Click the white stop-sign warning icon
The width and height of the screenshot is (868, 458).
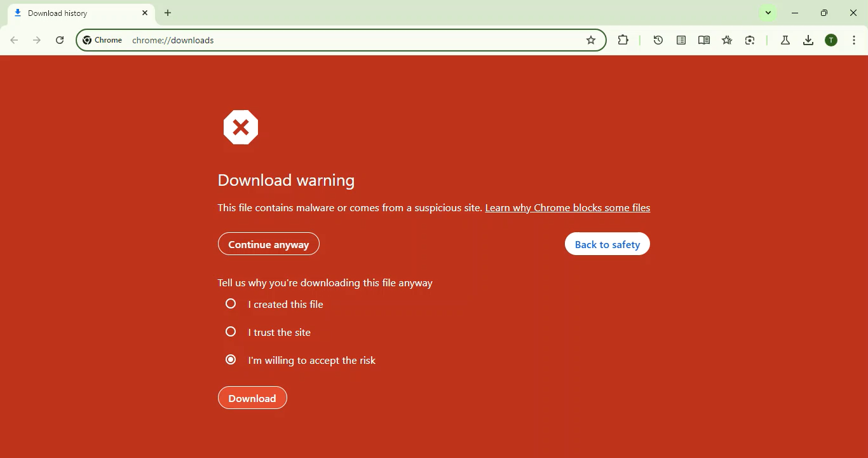click(x=241, y=127)
